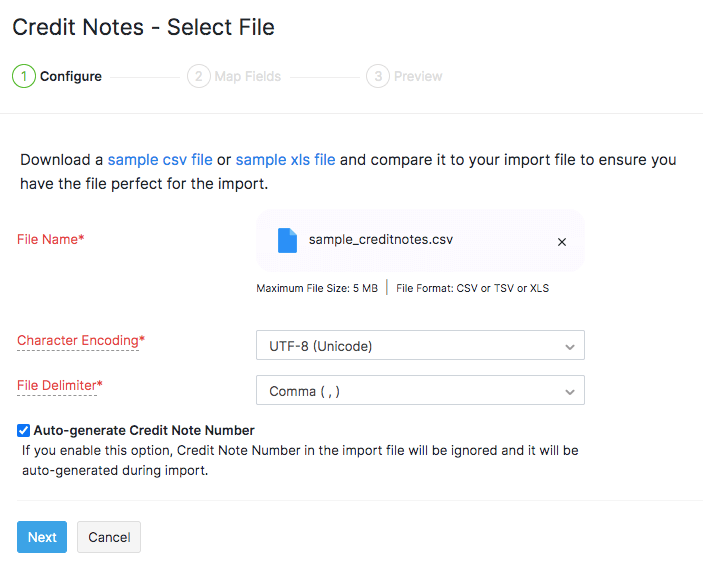
Task: Open the File Delimiter dropdown
Action: point(420,391)
